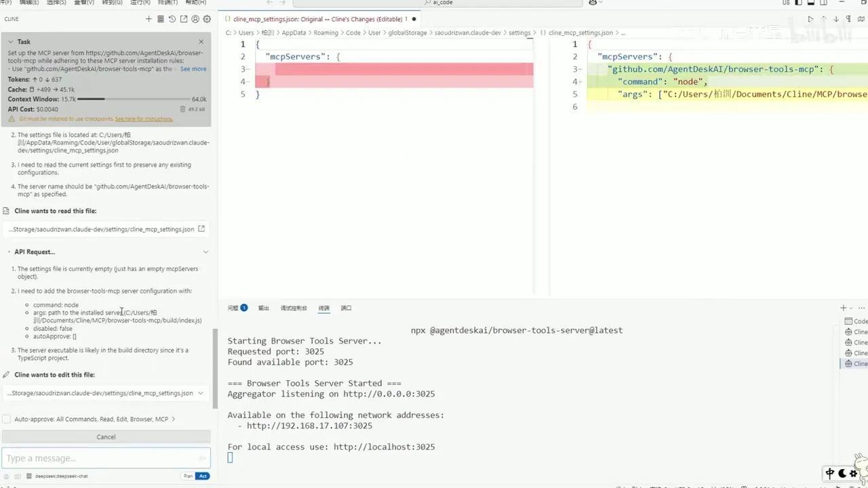Open Cline in a new editor tab

(184, 19)
